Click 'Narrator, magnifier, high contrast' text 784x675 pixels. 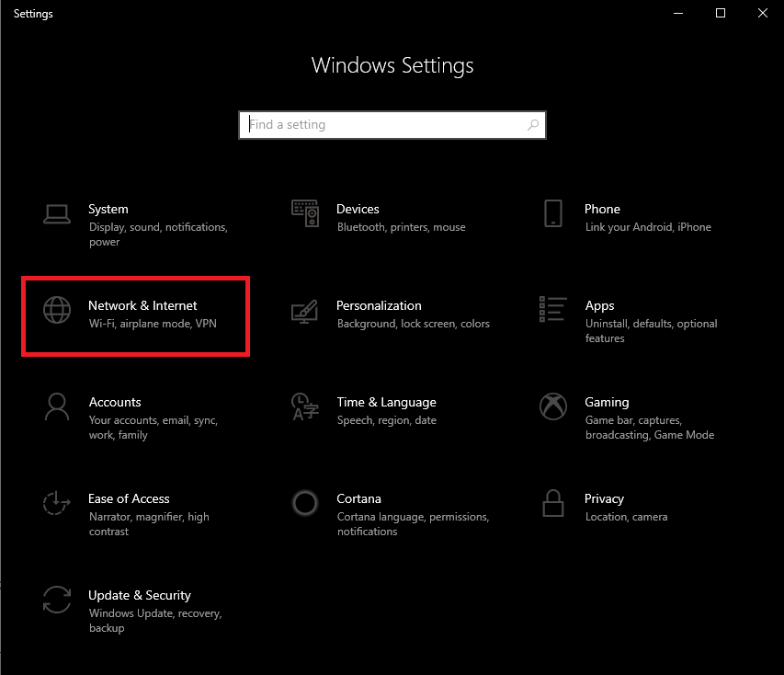coord(149,524)
